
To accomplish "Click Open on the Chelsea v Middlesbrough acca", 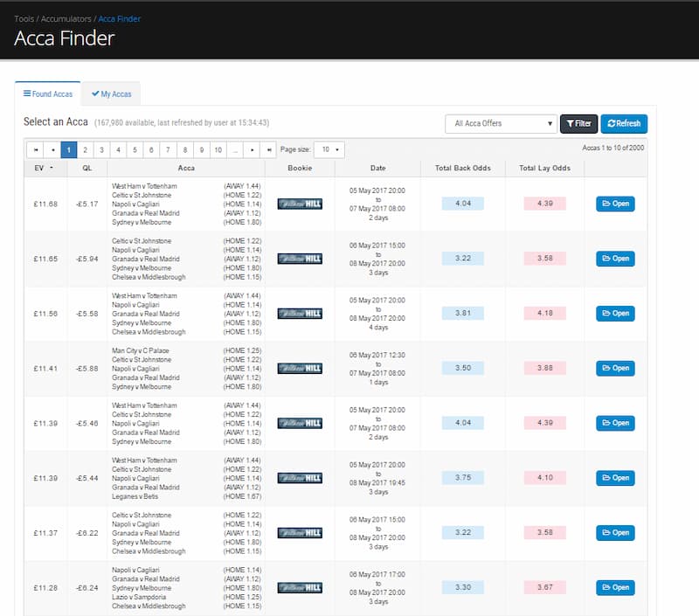I will (x=614, y=259).
